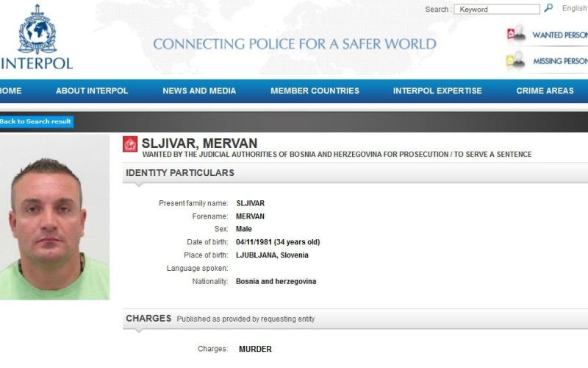588x368 pixels.
Task: Click the red notice icon beside SLJIVAR, MERVAN
Action: tap(130, 144)
